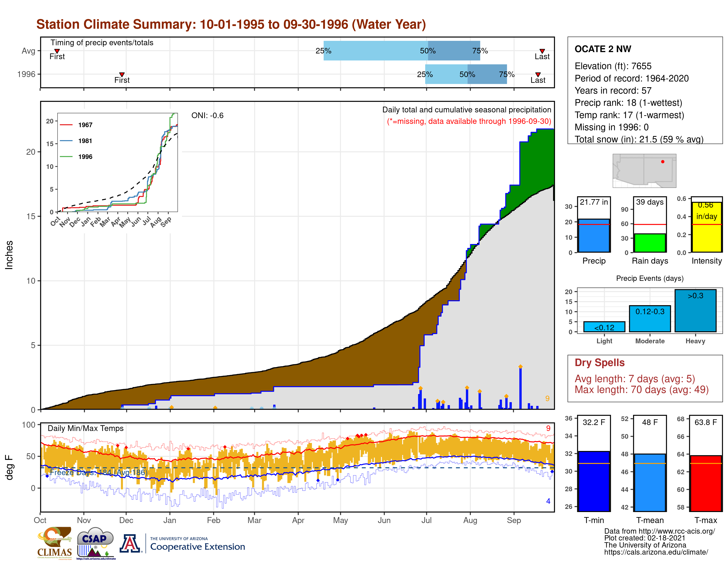Click the 'ONI: -0.6' label
Screen dimensions: 728x563
click(x=207, y=115)
